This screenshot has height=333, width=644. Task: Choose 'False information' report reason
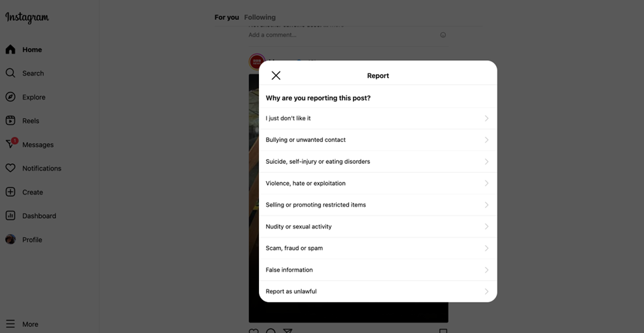289,270
